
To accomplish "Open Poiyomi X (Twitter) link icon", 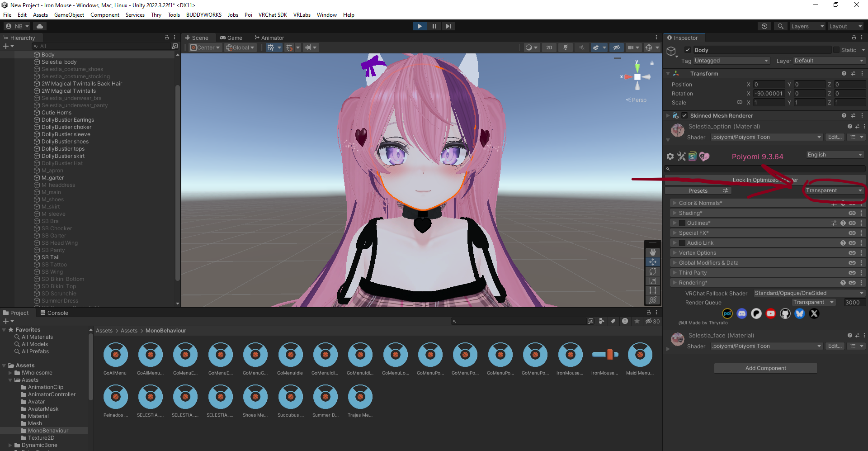I will click(814, 313).
